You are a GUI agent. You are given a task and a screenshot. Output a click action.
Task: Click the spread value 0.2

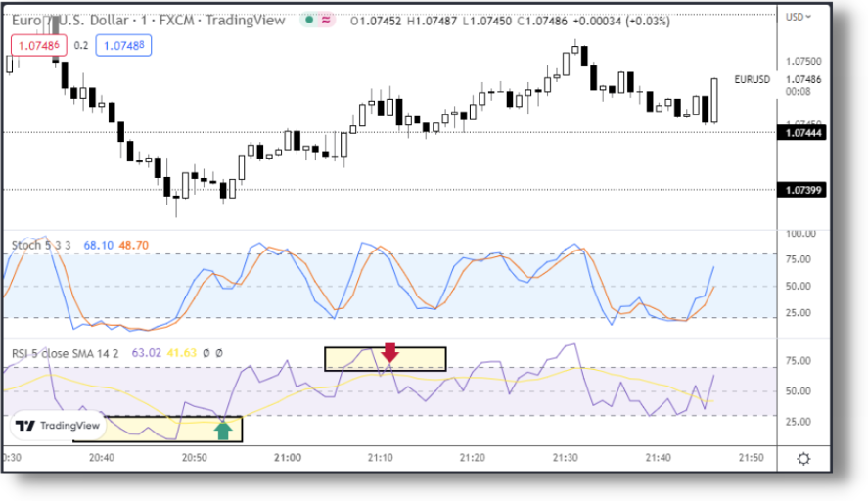(81, 45)
